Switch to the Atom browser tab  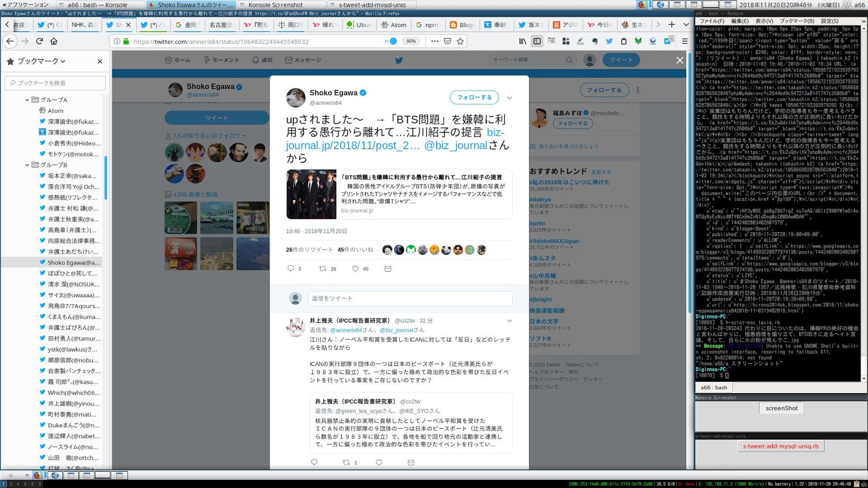pyautogui.click(x=394, y=24)
